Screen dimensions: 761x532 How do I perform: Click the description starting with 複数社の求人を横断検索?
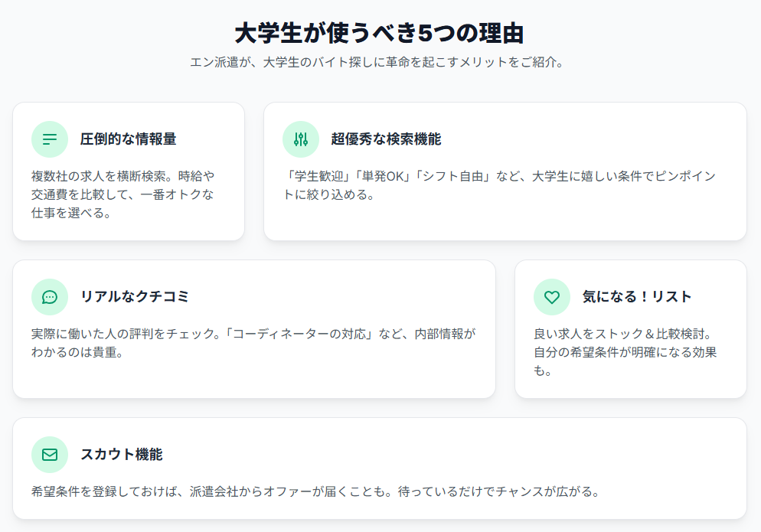pos(122,194)
